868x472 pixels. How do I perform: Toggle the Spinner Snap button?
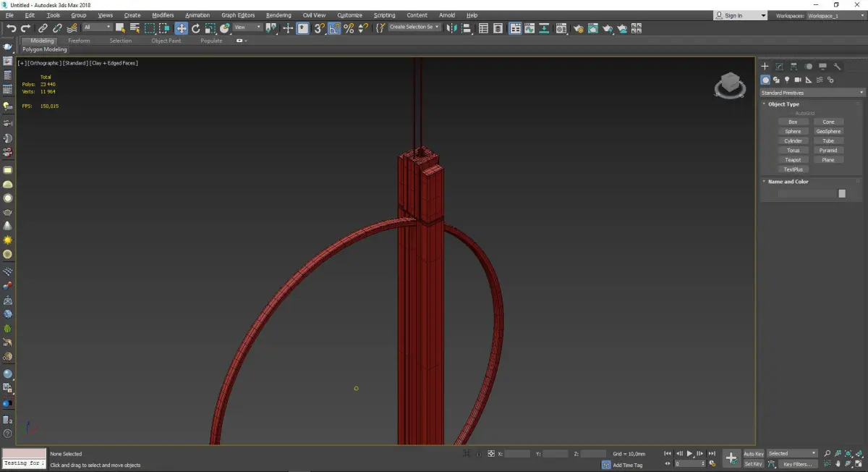click(x=363, y=28)
